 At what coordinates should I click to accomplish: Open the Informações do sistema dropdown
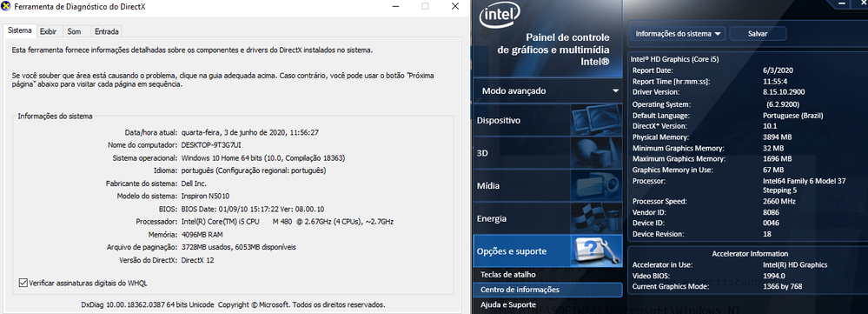678,33
